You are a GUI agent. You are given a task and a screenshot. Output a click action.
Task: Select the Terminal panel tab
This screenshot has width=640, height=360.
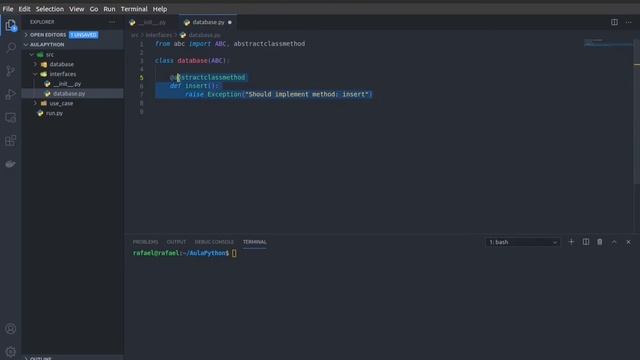255,242
